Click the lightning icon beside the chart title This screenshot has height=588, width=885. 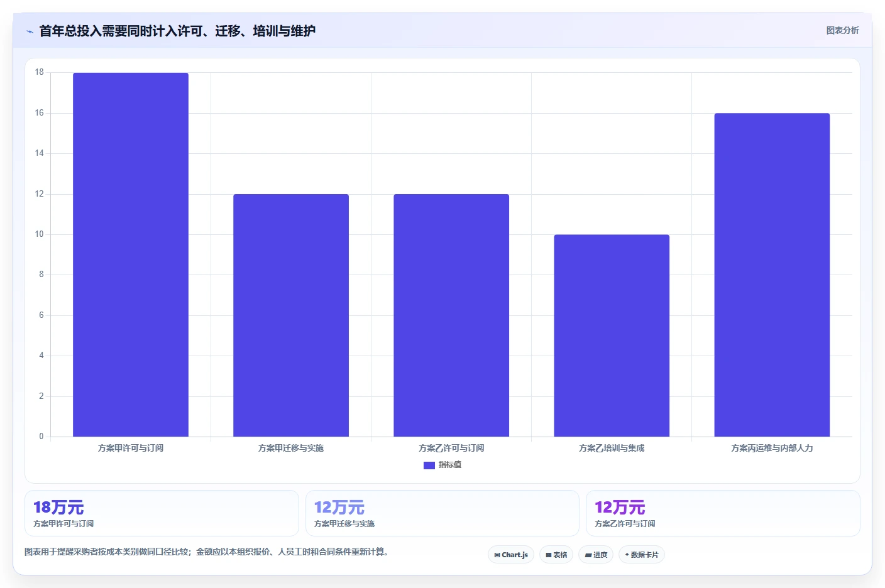click(30, 31)
